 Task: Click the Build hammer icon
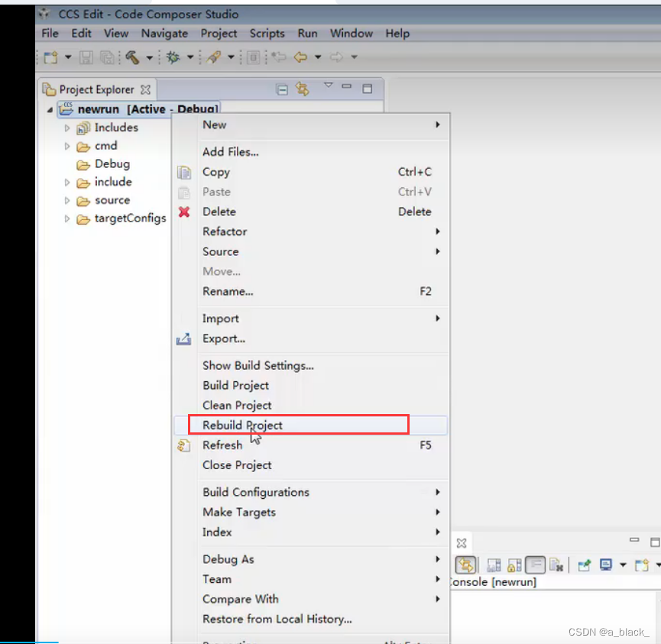coord(132,57)
